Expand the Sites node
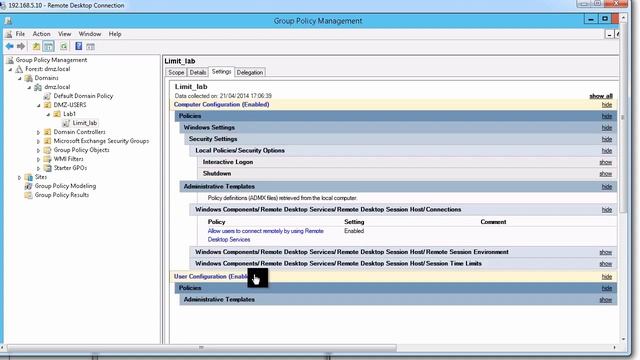Image resolution: width=640 pixels, height=360 pixels. pos(20,177)
